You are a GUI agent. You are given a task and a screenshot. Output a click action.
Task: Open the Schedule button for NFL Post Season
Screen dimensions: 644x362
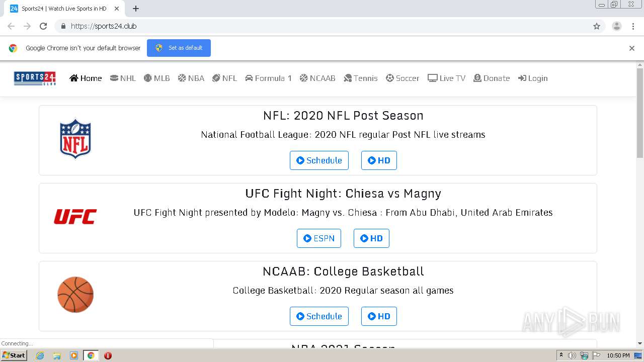click(319, 160)
